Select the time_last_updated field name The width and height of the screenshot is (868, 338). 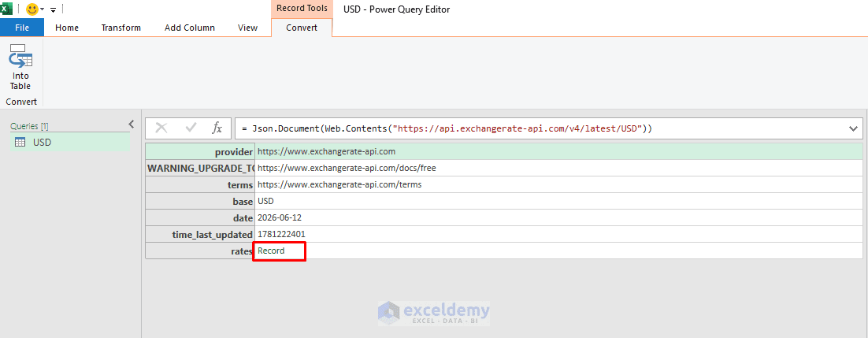click(x=200, y=234)
